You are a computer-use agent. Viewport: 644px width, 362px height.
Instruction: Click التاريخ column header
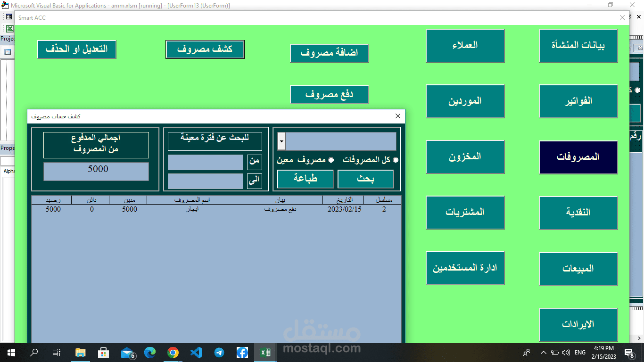point(343,200)
